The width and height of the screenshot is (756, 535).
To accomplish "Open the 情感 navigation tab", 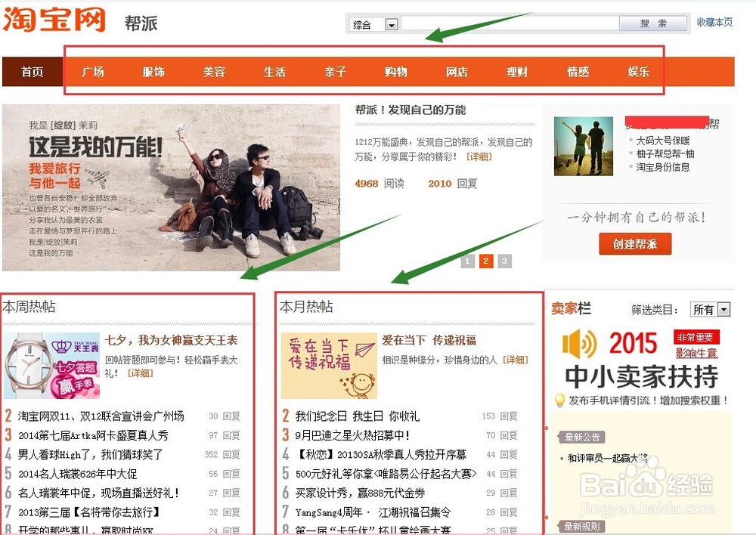I will pos(578,72).
